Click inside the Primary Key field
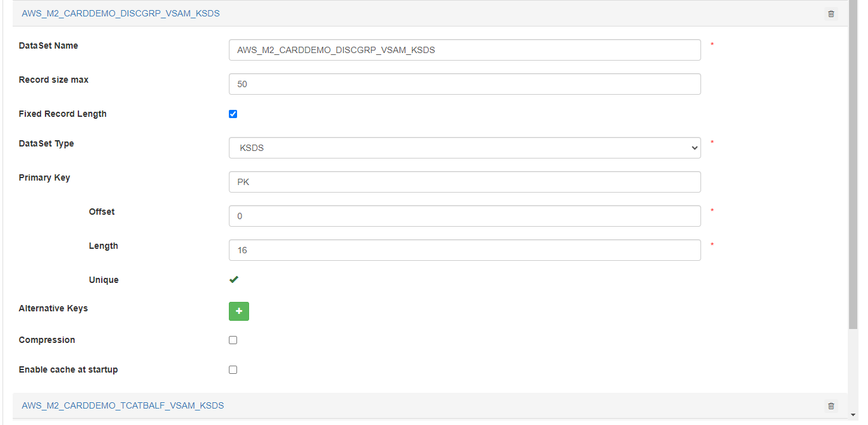 tap(464, 181)
